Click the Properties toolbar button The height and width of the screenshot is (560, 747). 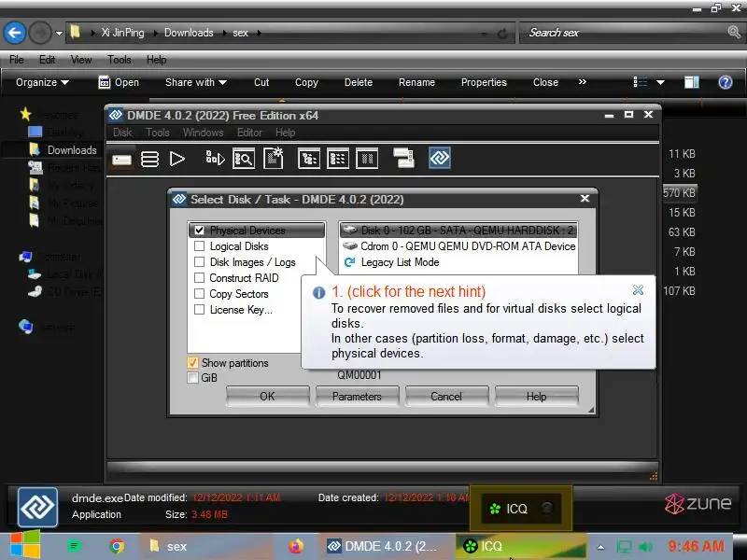[484, 82]
